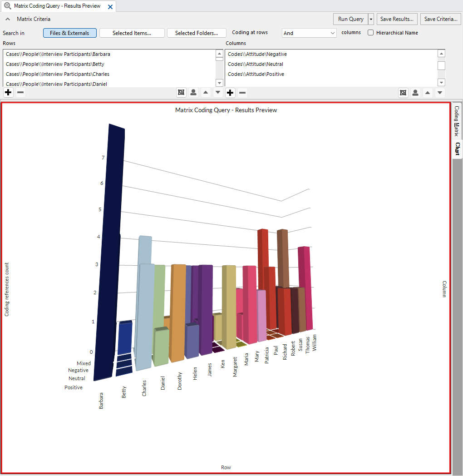Click the William axis label
463x476 pixels.
(314, 343)
